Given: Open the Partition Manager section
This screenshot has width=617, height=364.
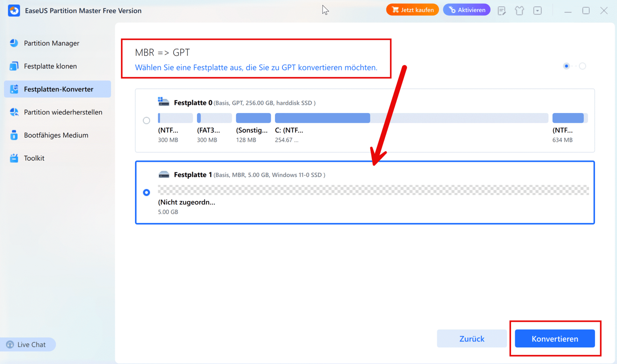Looking at the screenshot, I should click(51, 43).
